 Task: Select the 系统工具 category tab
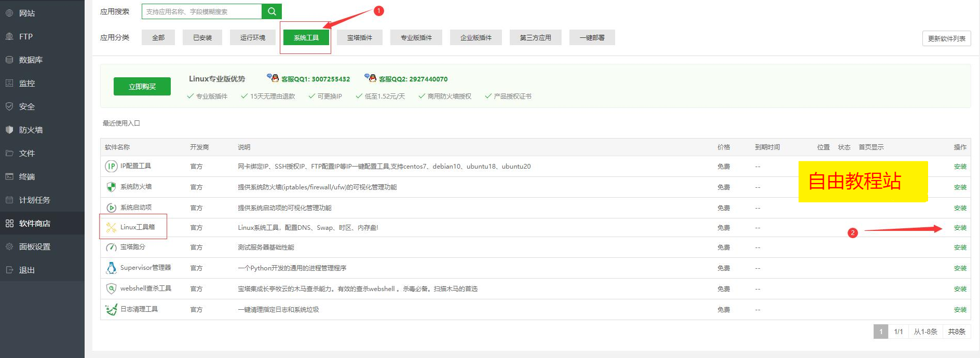(306, 37)
